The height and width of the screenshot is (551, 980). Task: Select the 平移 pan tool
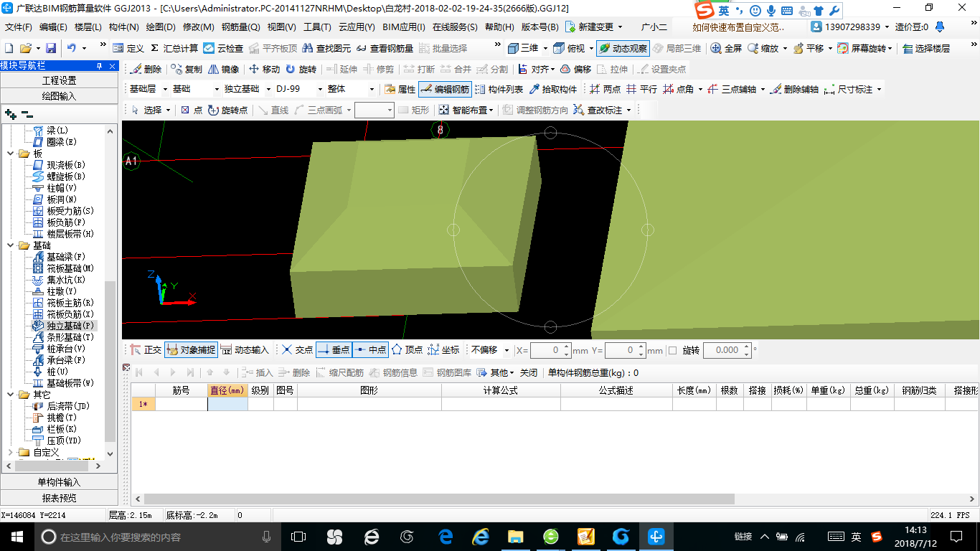(x=808, y=48)
